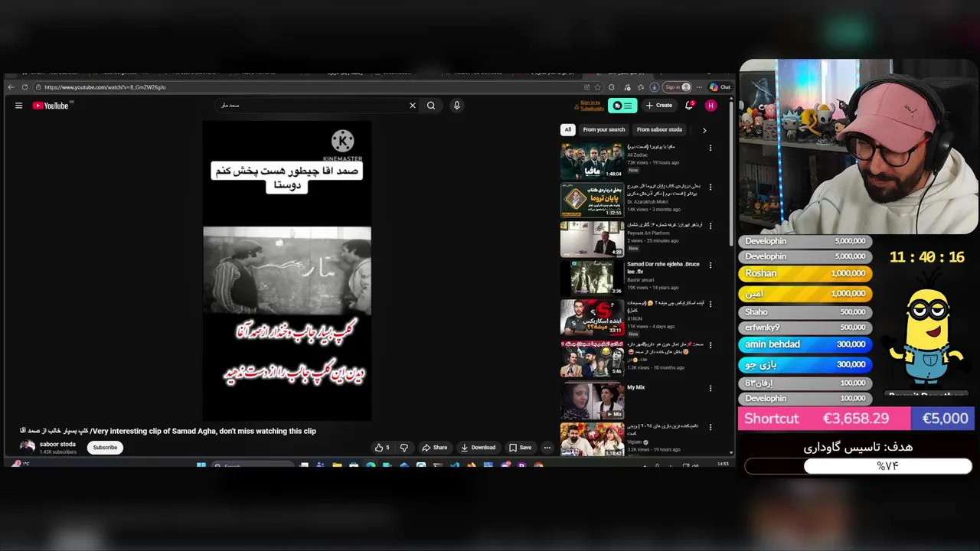This screenshot has width=980, height=551.
Task: Open the saboor stoda channel avatar
Action: 28,448
